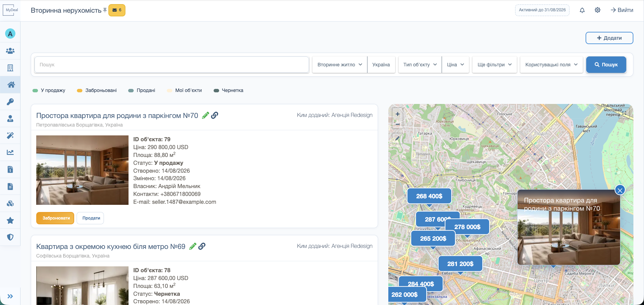
Task: Open the document text icon in sidebar
Action: coord(10,186)
